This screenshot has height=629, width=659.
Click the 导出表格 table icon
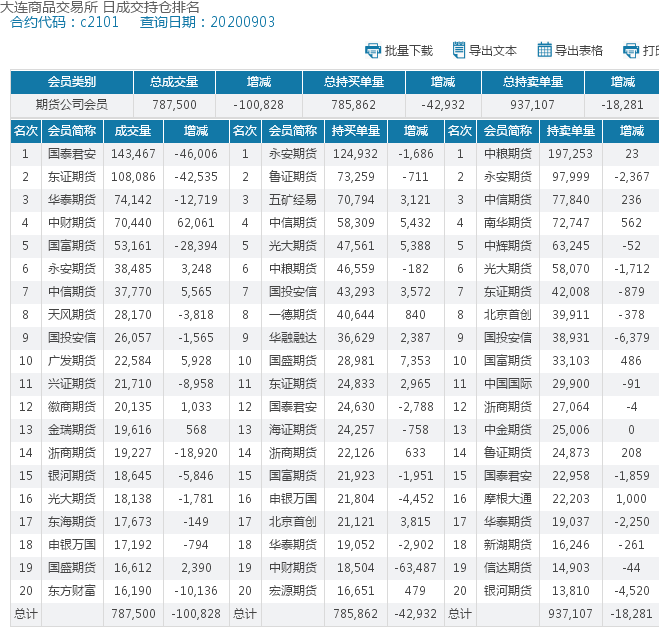coord(544,50)
